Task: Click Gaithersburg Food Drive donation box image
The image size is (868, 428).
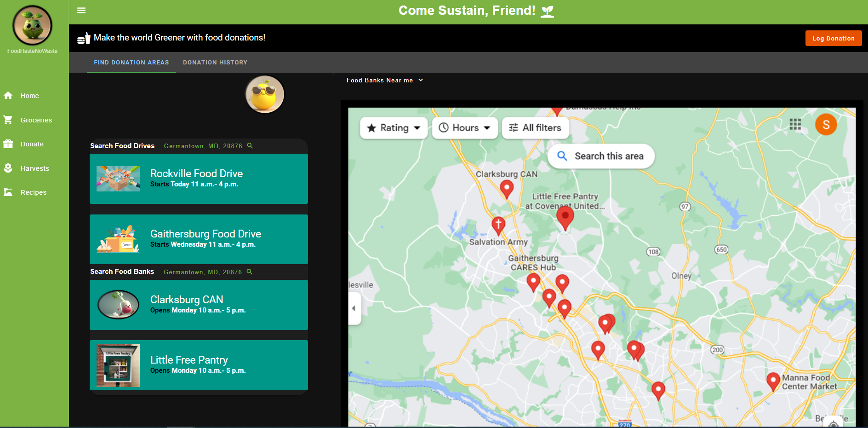Action: coord(118,239)
